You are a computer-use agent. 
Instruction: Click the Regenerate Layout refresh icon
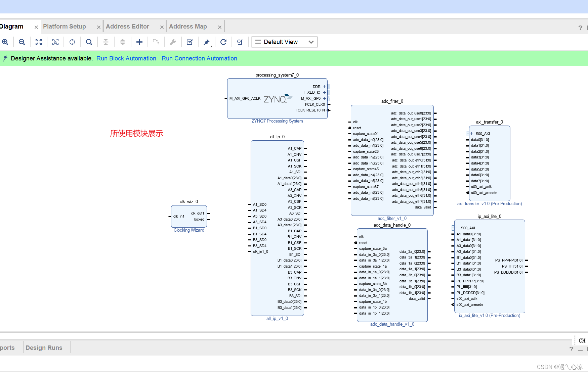[223, 42]
